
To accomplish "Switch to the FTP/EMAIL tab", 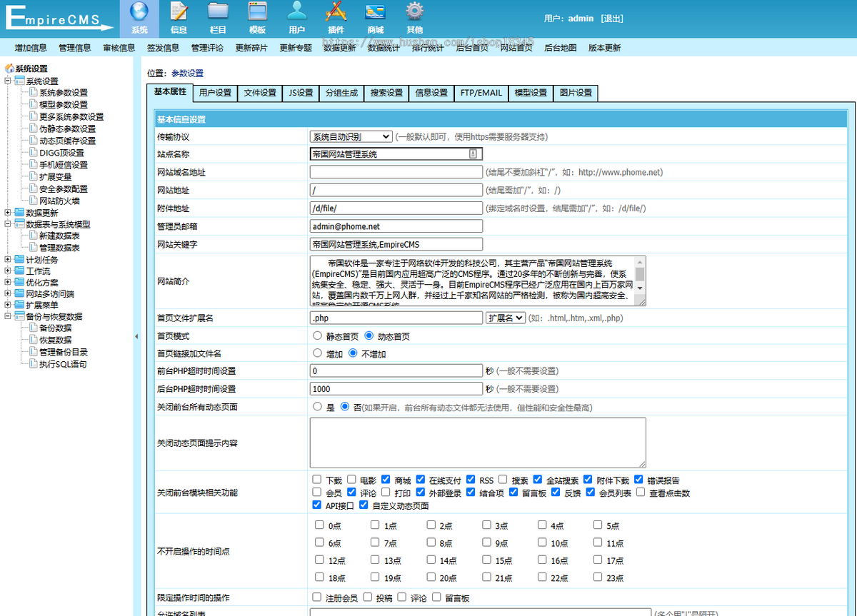I will point(481,93).
